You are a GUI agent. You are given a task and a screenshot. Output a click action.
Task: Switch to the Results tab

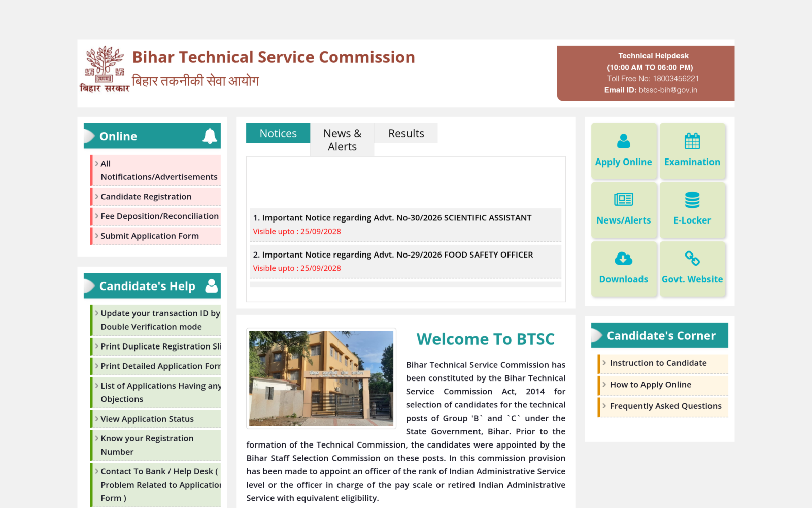406,133
